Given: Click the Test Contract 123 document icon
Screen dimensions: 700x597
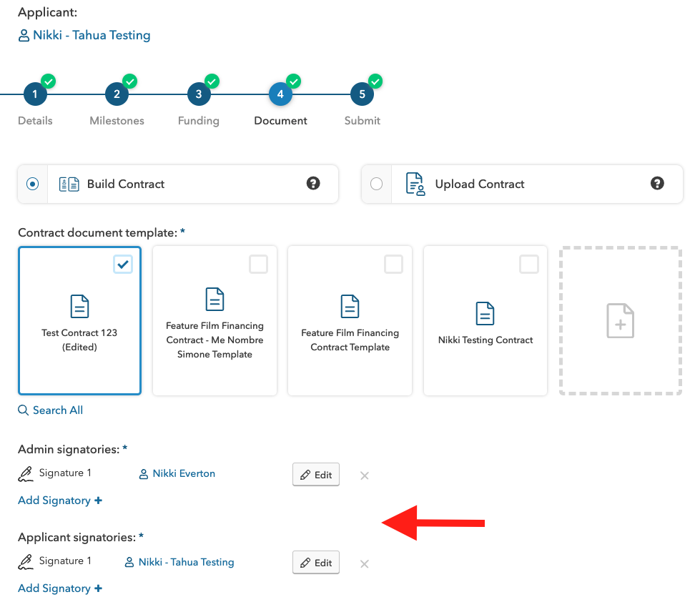Looking at the screenshot, I should point(79,306).
